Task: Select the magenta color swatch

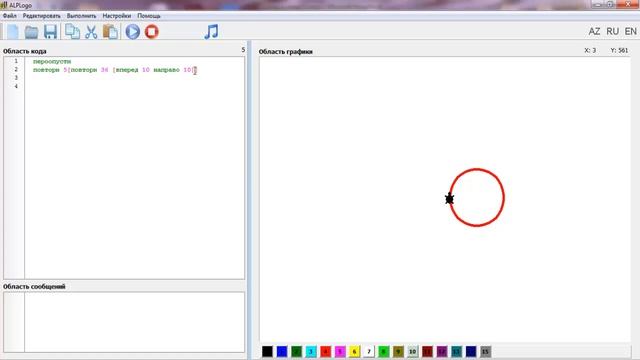Action: tap(340, 351)
